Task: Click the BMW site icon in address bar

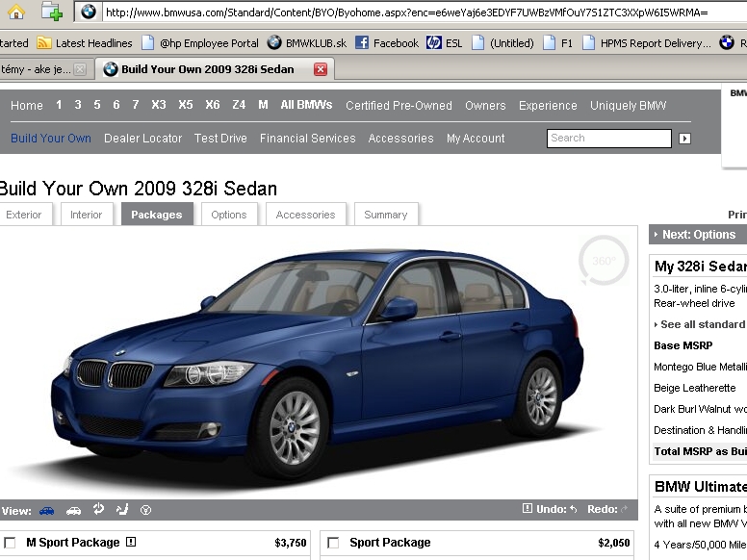Action: click(x=89, y=12)
